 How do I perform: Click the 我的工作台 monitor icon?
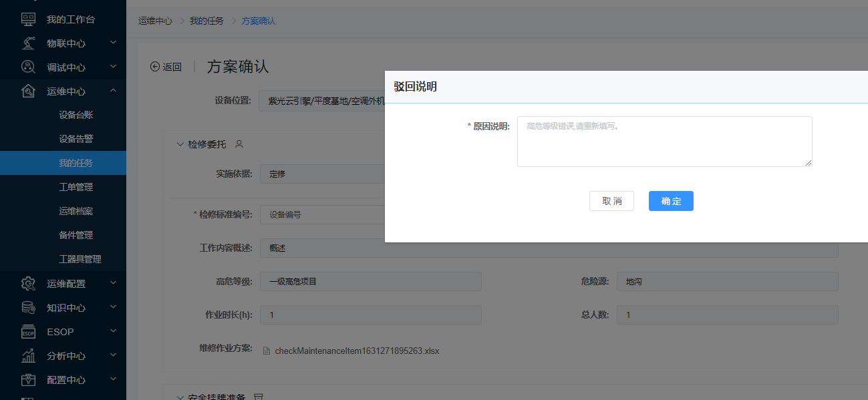coord(28,19)
